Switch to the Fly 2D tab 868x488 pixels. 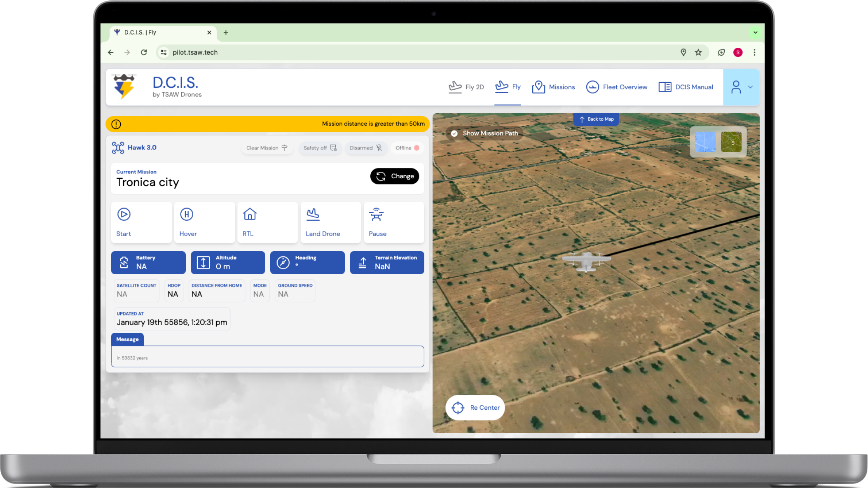click(466, 87)
